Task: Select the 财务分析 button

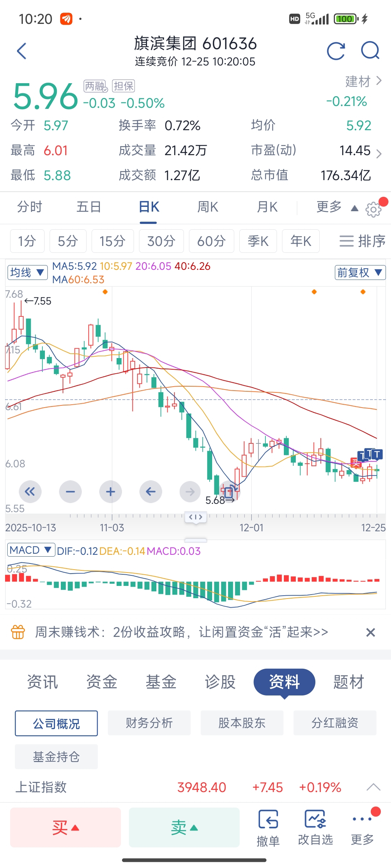Action: tap(149, 723)
